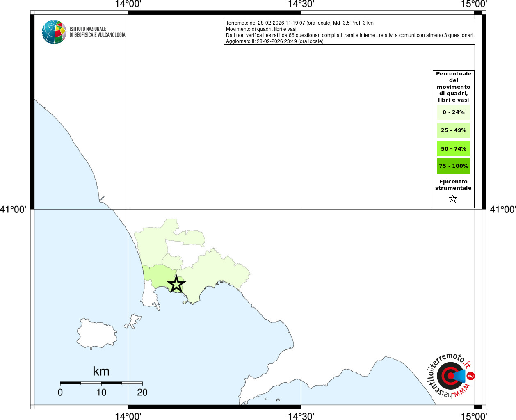Viewport: 516px width, 420px height.
Task: Click the Istituto Nazionale di Geofisica text
Action: (97, 32)
